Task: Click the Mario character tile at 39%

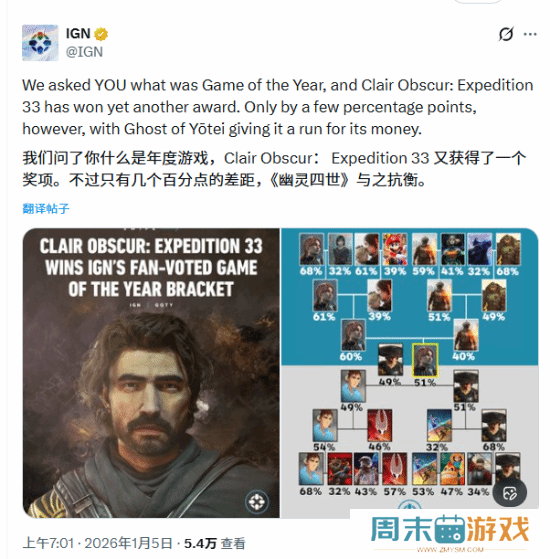Action: tap(395, 249)
